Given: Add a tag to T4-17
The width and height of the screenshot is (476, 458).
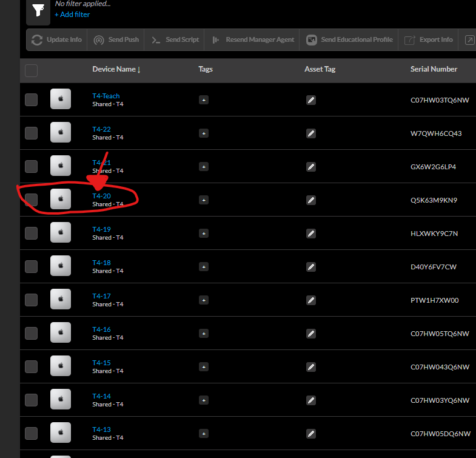Looking at the screenshot, I should click(204, 300).
